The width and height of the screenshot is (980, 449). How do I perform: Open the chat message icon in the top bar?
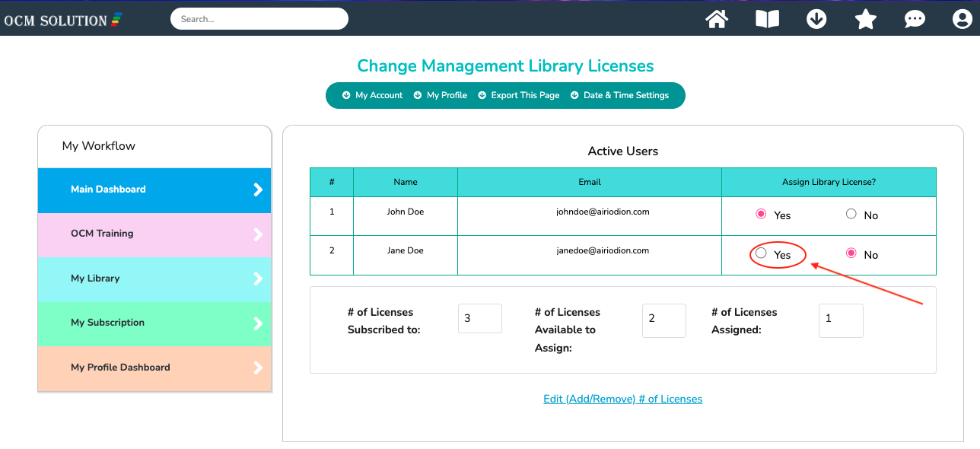point(915,18)
